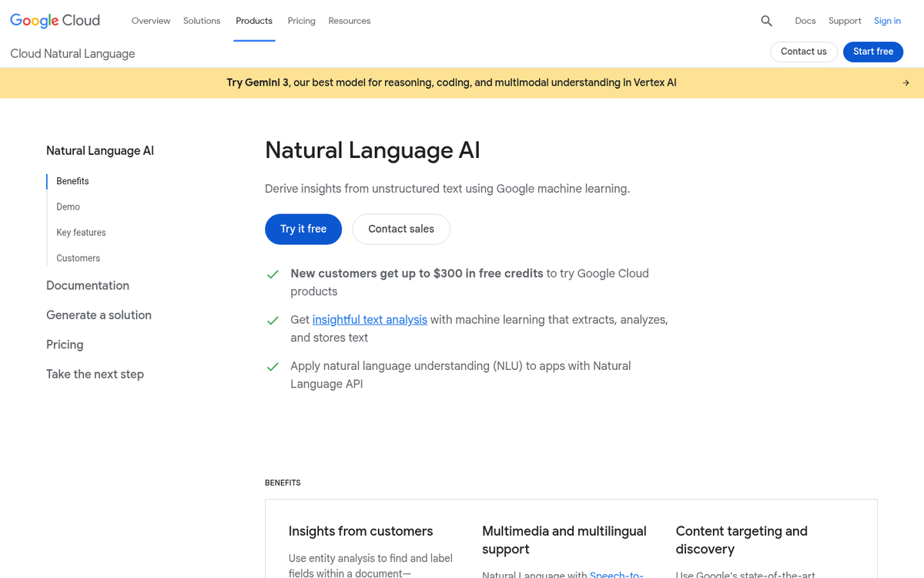Viewport: 924px width, 578px height.
Task: Open the Docs link in header
Action: click(x=805, y=21)
